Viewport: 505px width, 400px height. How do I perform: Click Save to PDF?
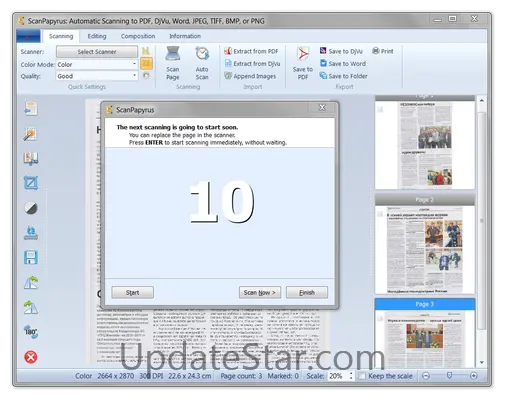tap(303, 63)
